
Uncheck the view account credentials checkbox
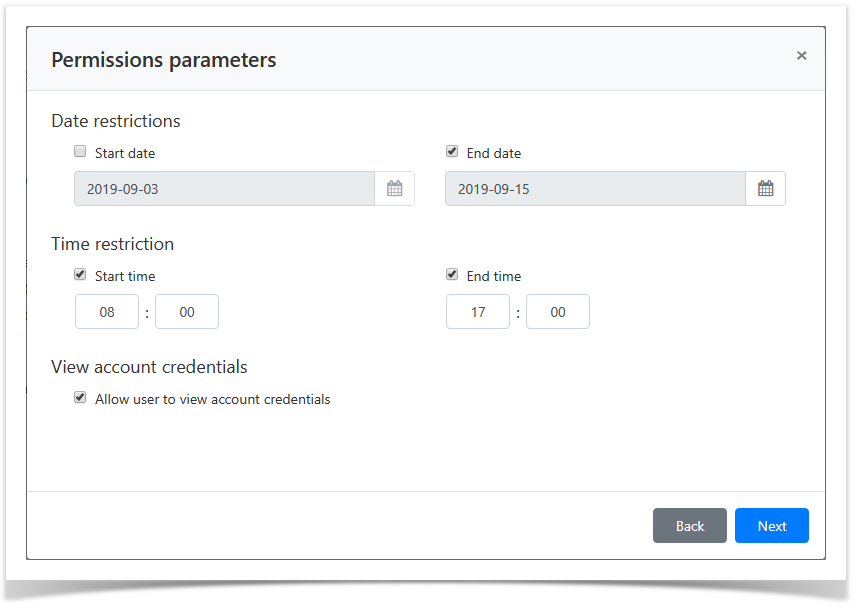pyautogui.click(x=80, y=398)
